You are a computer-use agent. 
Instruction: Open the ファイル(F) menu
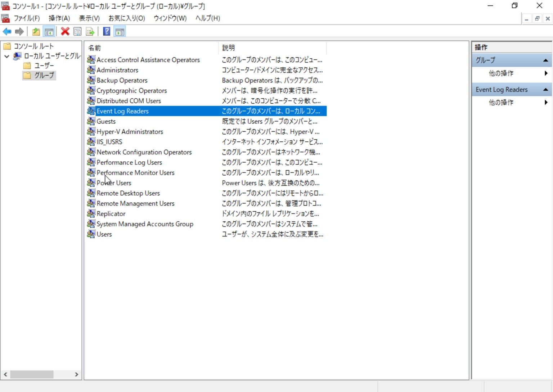click(27, 18)
